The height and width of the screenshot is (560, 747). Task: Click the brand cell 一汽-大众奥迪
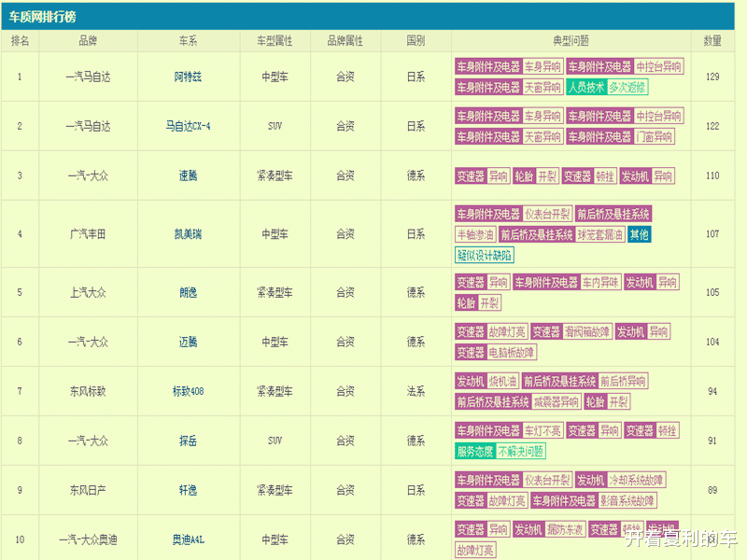tap(88, 539)
